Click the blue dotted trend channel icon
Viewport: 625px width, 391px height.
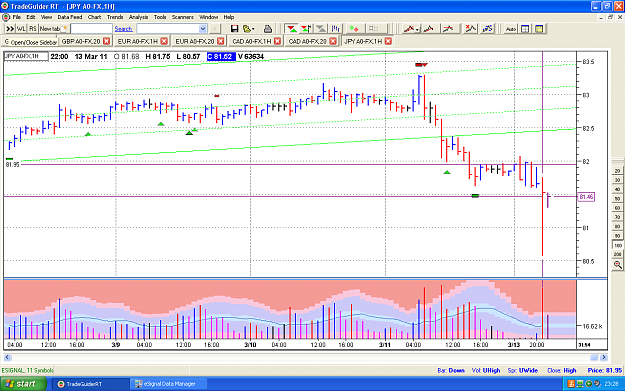(x=487, y=29)
